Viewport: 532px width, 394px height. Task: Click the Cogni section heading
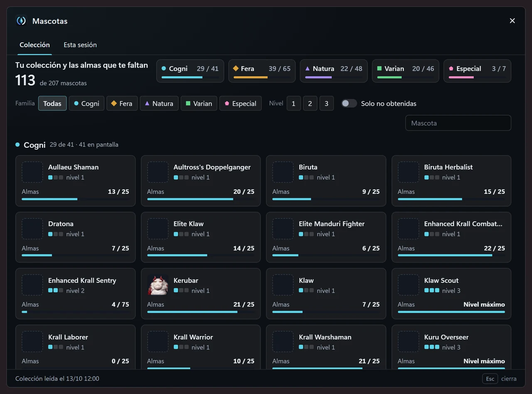tap(34, 145)
